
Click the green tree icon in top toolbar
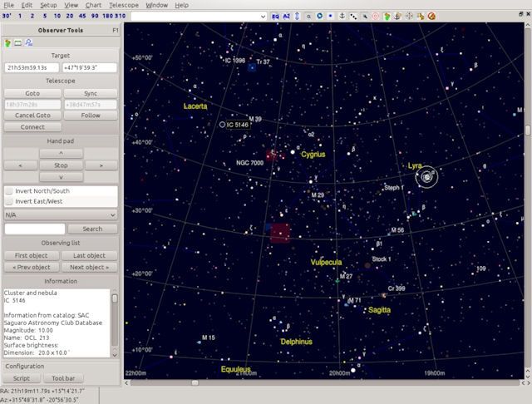(387, 16)
